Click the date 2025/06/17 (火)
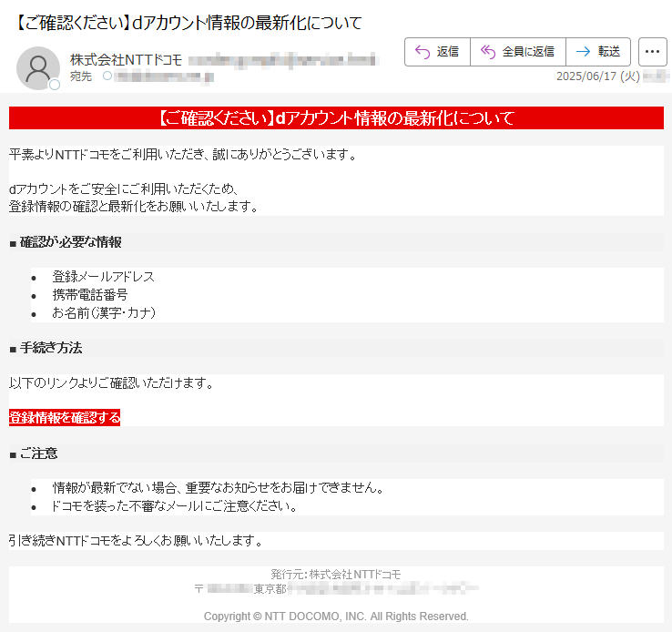Screen dimensions: 672x632 coord(598,76)
